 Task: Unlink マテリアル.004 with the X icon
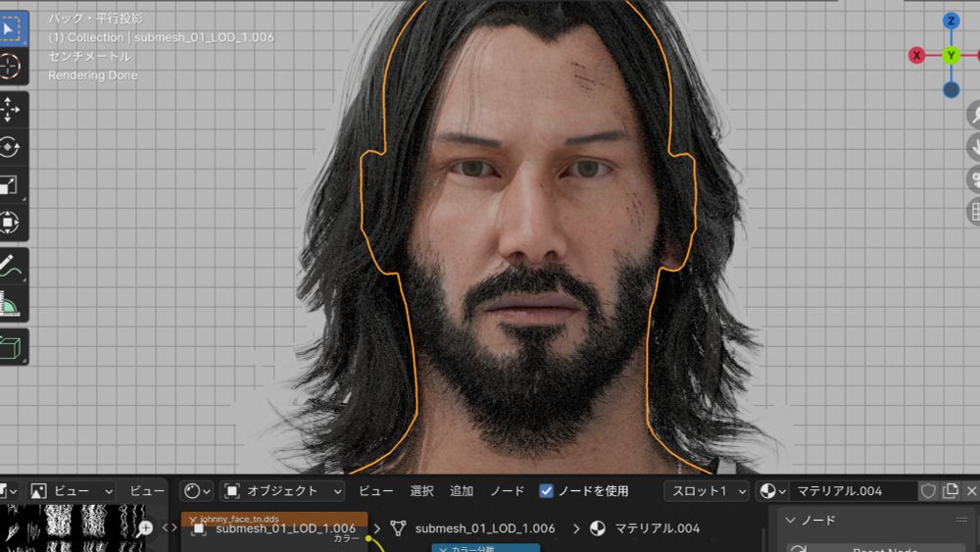(x=972, y=491)
